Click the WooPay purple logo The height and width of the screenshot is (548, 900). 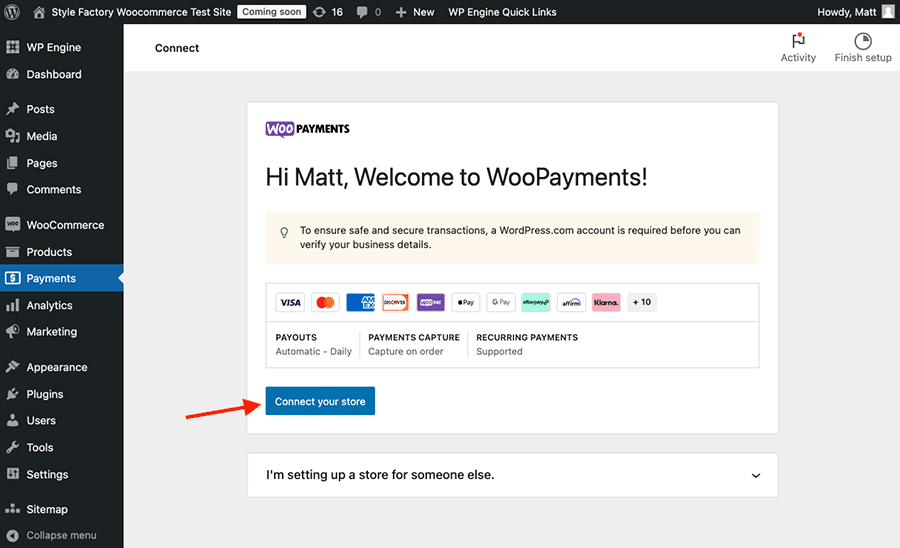430,302
